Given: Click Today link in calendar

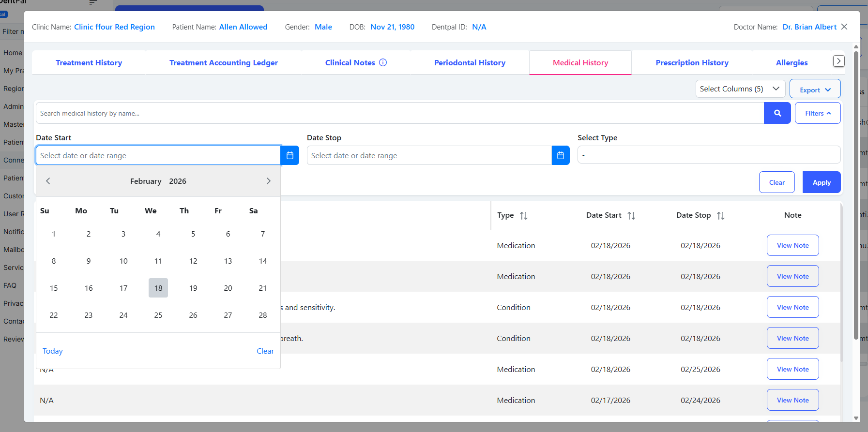Looking at the screenshot, I should (x=53, y=351).
